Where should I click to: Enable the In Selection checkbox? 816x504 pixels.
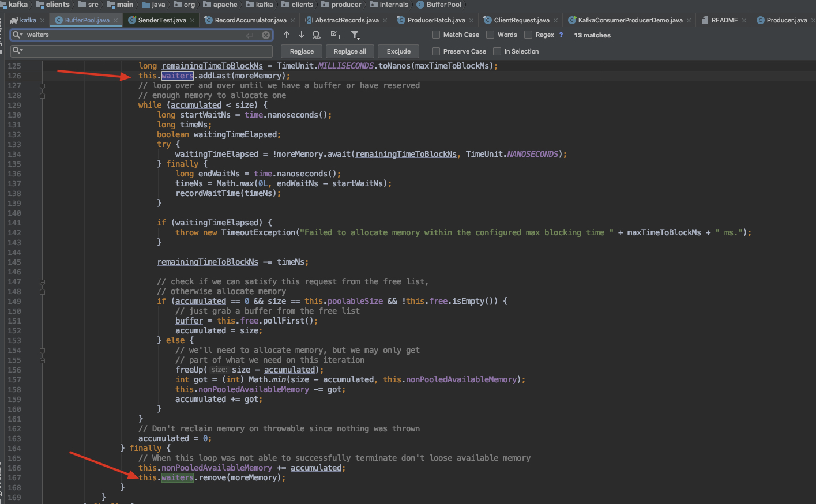(497, 51)
